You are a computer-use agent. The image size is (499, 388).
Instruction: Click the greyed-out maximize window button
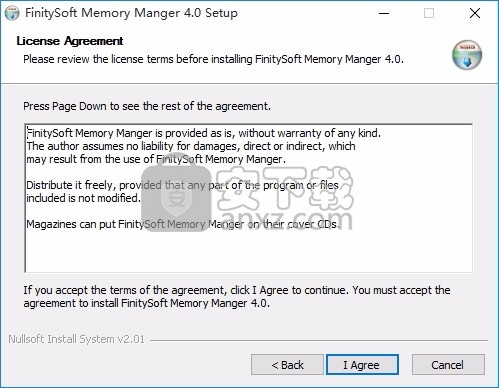[429, 13]
